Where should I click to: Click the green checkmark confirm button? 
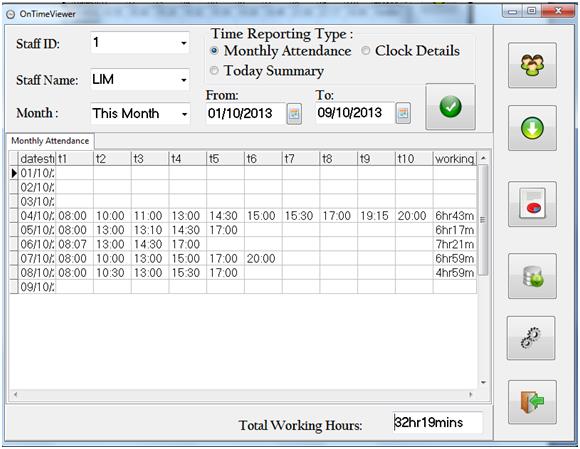[450, 107]
